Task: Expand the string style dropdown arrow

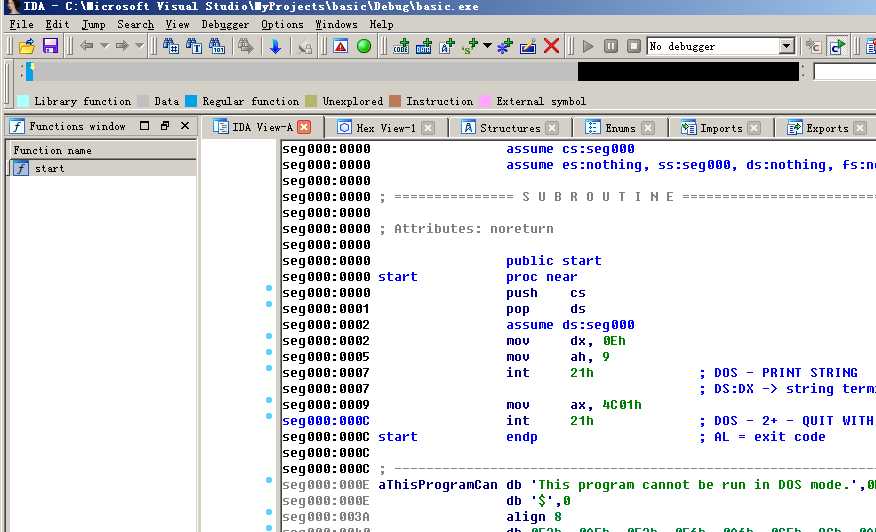Action: tap(487, 46)
